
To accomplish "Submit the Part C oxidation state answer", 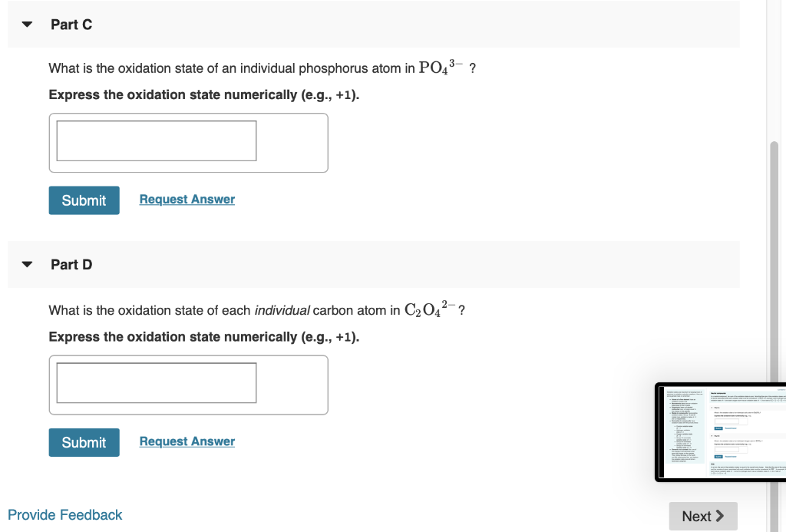I will (x=84, y=200).
